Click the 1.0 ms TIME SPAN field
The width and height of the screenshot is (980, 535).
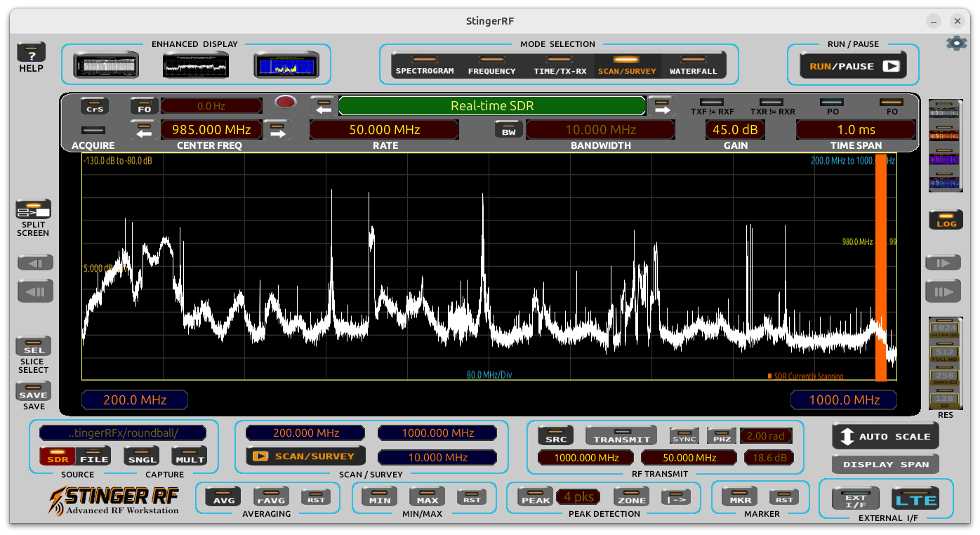point(856,130)
